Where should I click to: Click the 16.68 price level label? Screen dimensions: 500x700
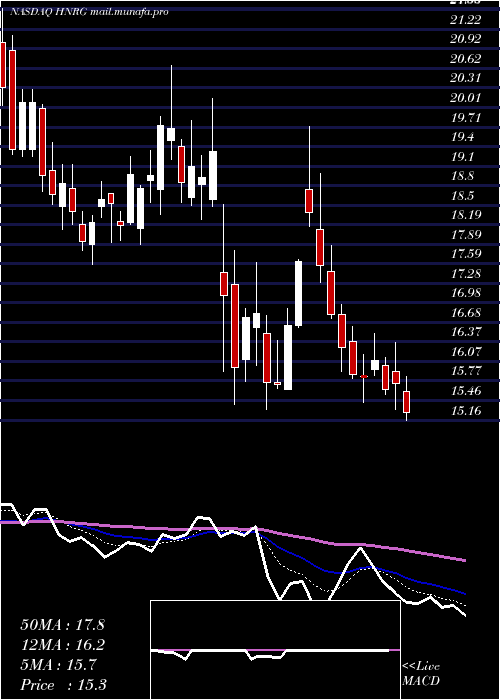pos(466,313)
